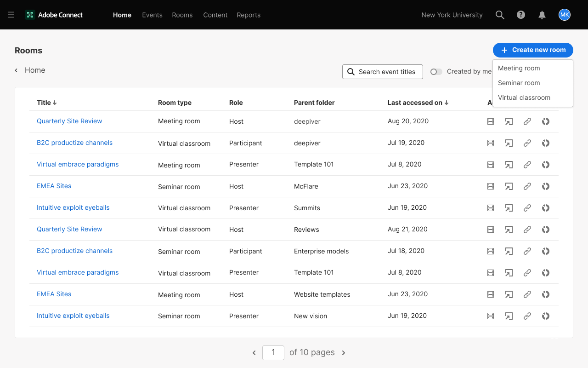Open the hamburger navigation menu
This screenshot has width=588, height=368.
11,15
